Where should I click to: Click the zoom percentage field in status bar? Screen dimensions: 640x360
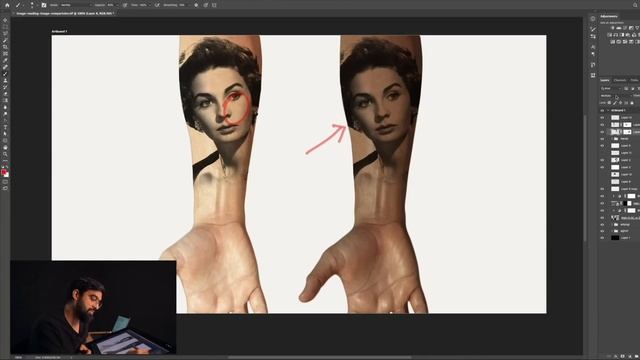click(x=18, y=357)
